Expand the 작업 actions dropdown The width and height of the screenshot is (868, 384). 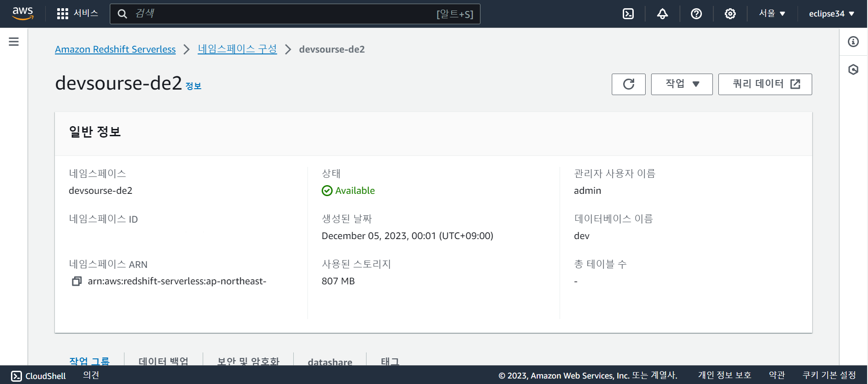point(681,84)
